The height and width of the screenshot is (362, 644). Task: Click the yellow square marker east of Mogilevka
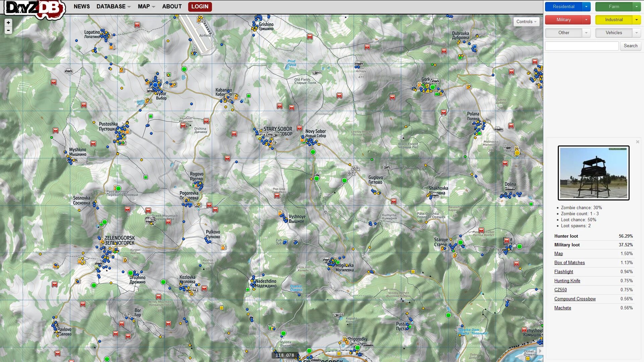click(x=413, y=271)
